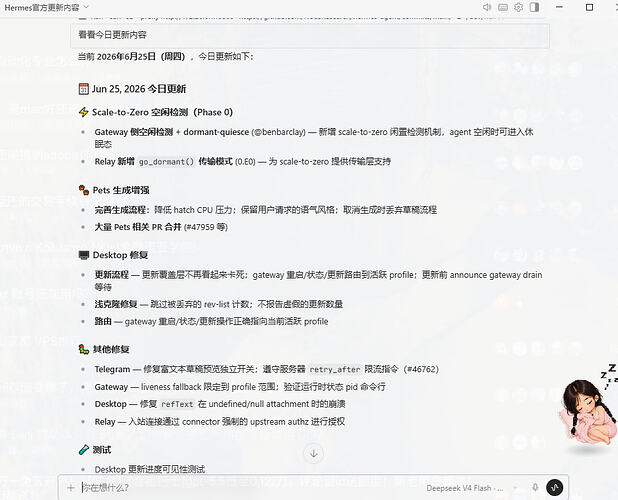The image size is (618, 500).
Task: Click heading Scale-to-Zero 空闲检测 (Phase 0)
Action: (162, 112)
